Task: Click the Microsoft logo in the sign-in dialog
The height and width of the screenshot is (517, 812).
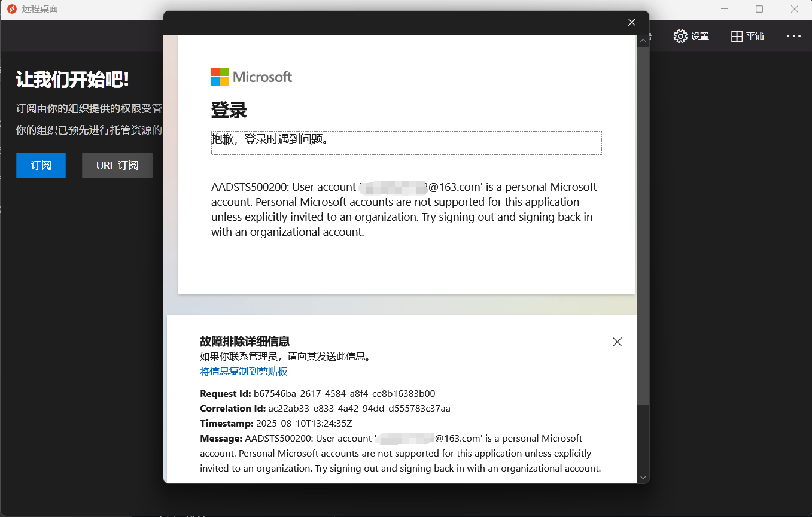Action: click(x=252, y=77)
